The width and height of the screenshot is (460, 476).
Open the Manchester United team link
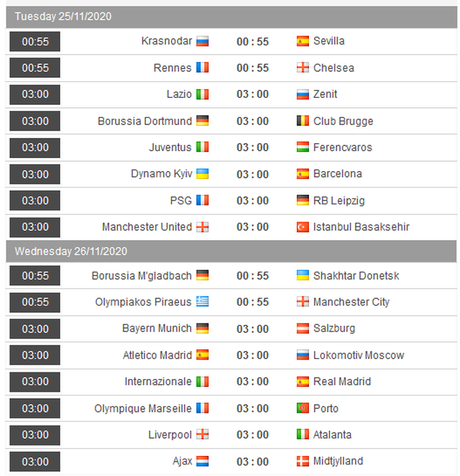click(147, 227)
